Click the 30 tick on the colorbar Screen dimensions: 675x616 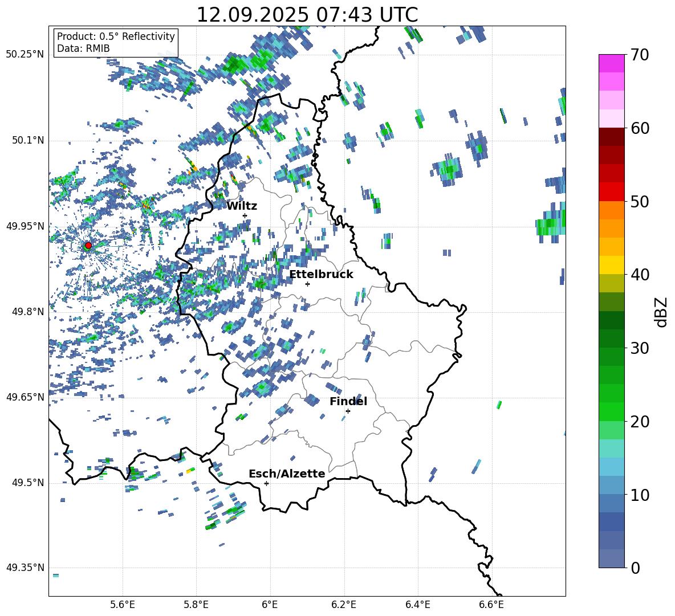click(640, 348)
